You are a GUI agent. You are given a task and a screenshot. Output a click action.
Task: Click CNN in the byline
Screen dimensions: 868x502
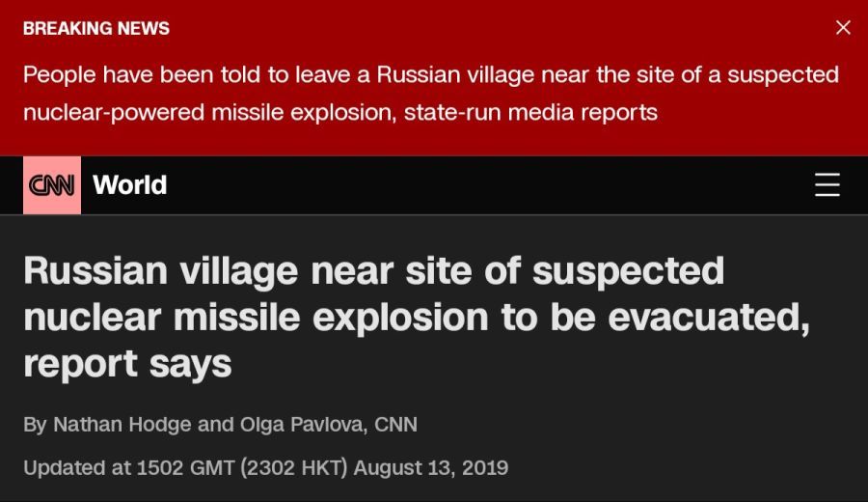(x=395, y=425)
